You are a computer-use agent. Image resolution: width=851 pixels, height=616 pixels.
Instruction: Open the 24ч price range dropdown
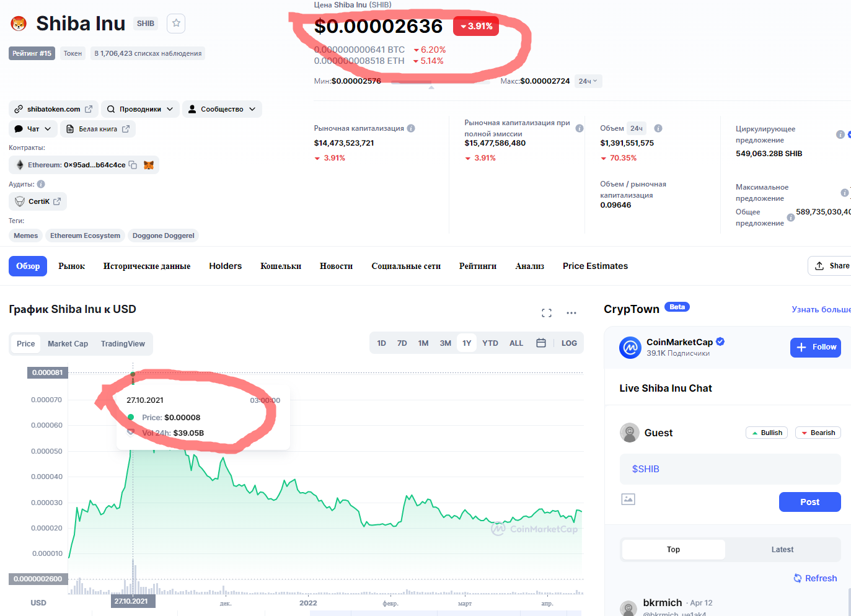pos(588,81)
